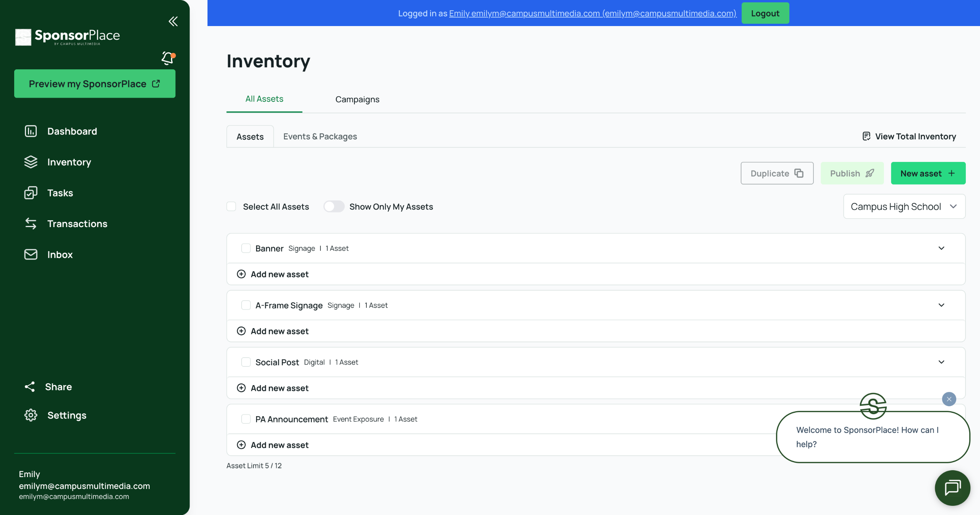Open Settings gear in sidebar
The height and width of the screenshot is (515, 980).
point(31,415)
